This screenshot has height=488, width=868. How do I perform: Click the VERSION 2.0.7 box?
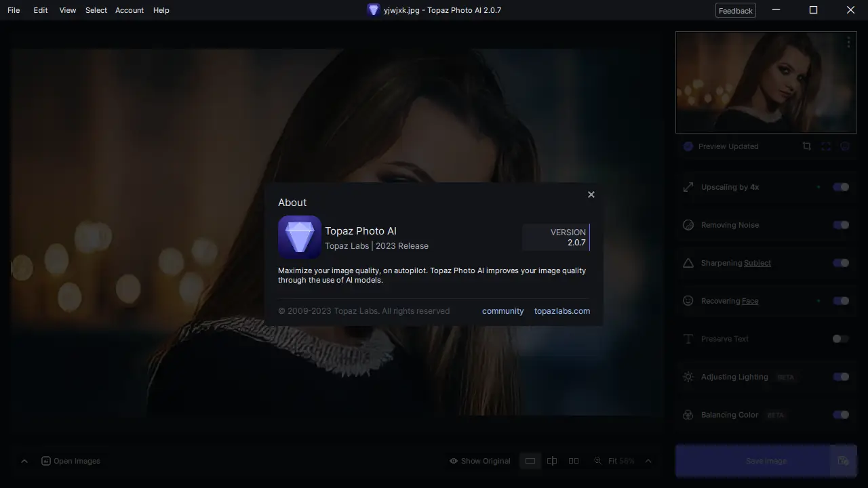tap(556, 237)
